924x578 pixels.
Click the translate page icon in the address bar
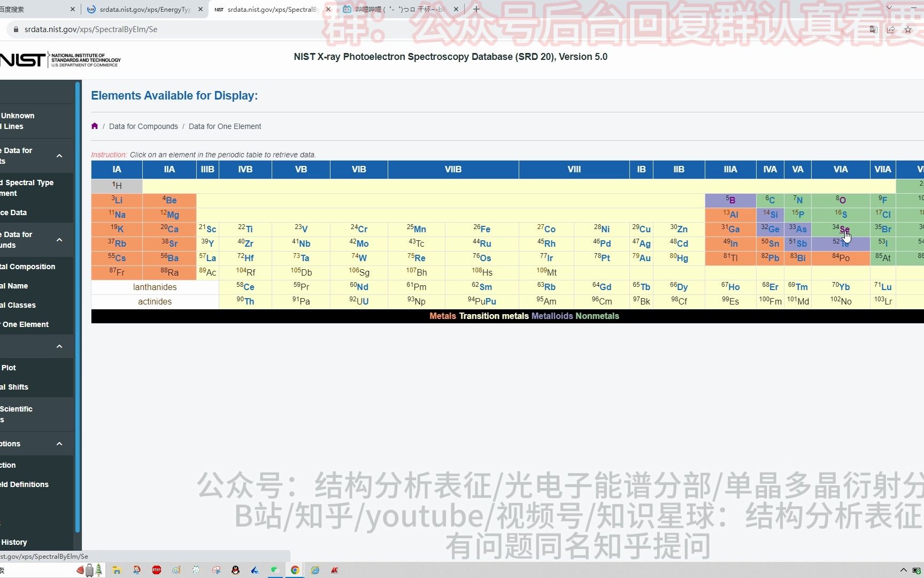point(873,29)
